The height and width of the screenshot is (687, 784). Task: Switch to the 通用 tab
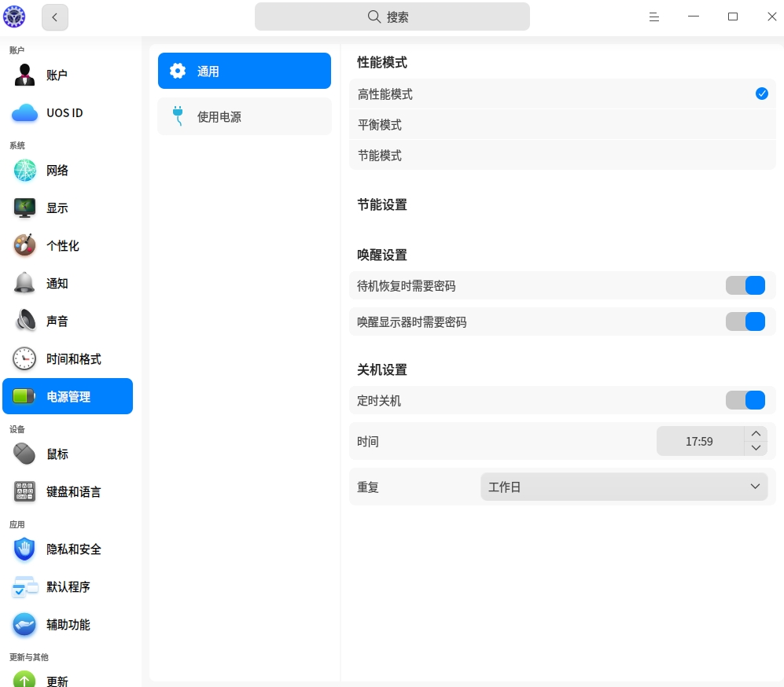[x=245, y=71]
